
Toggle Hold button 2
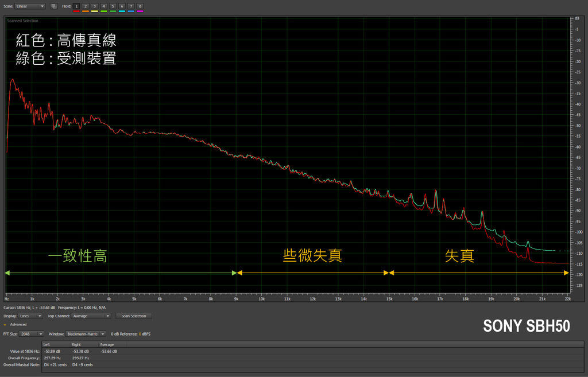point(86,6)
